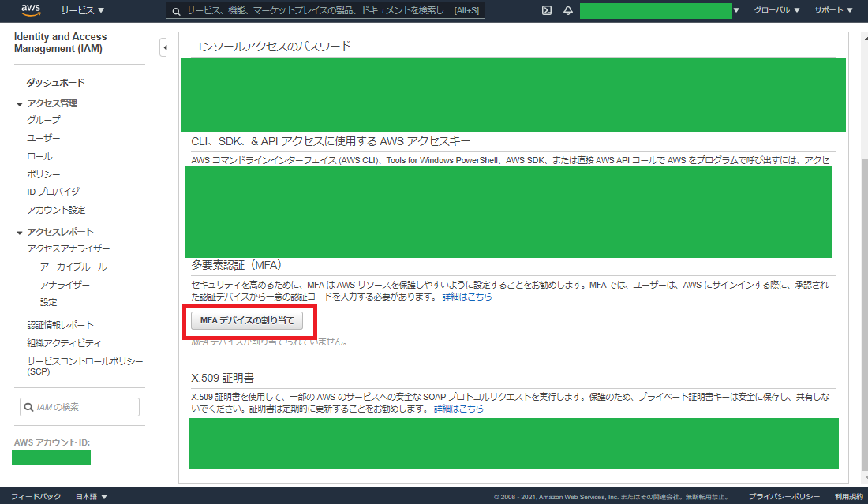This screenshot has height=504, width=868.
Task: Go to ダッシュボード in sidebar
Action: pos(55,83)
